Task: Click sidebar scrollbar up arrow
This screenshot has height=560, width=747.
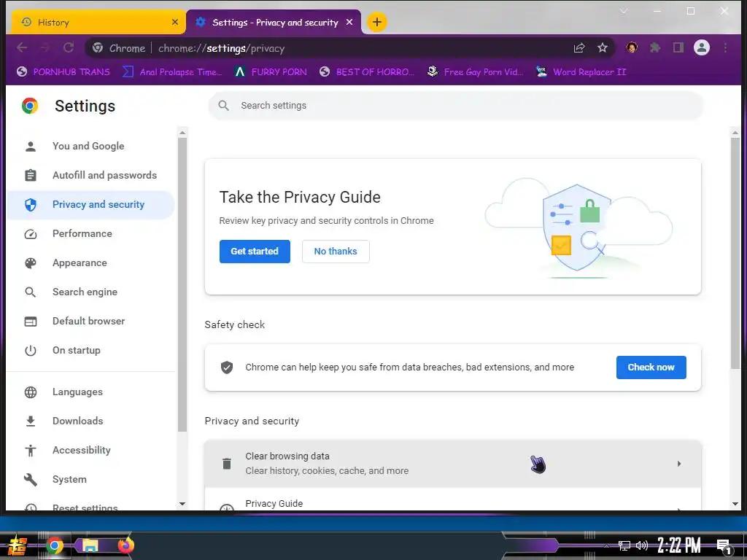Action: point(182,133)
